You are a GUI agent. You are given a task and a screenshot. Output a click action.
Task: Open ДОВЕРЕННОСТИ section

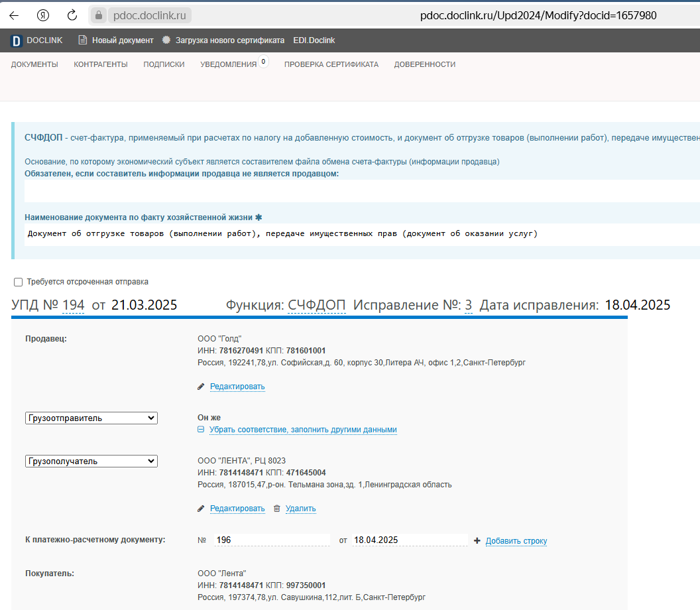tap(424, 64)
